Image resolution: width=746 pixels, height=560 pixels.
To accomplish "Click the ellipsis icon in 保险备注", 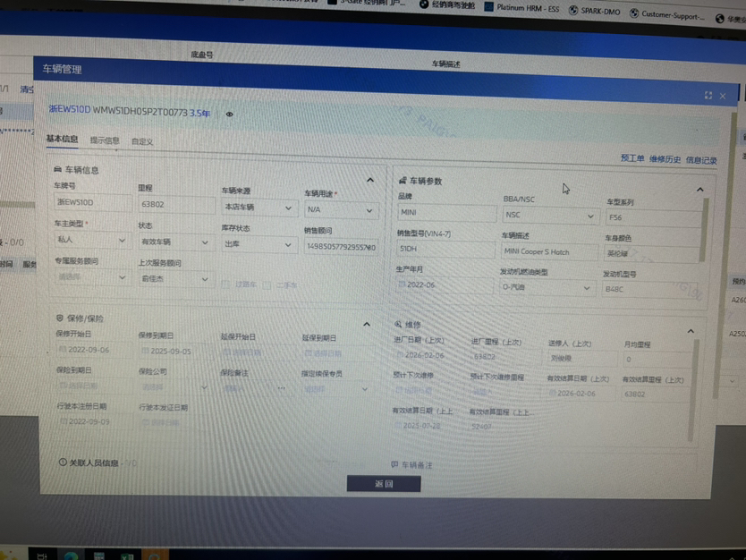I will tap(282, 388).
